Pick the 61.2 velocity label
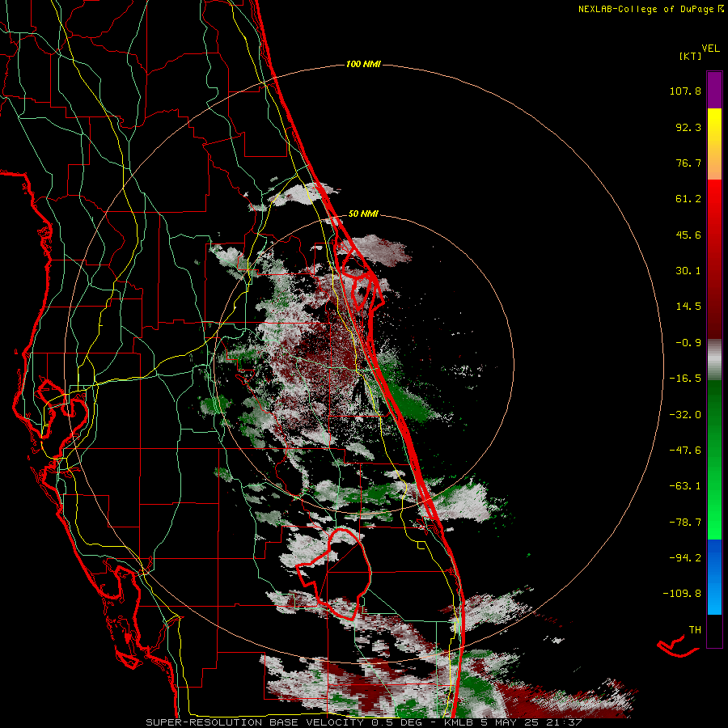728x728 pixels. click(x=688, y=199)
